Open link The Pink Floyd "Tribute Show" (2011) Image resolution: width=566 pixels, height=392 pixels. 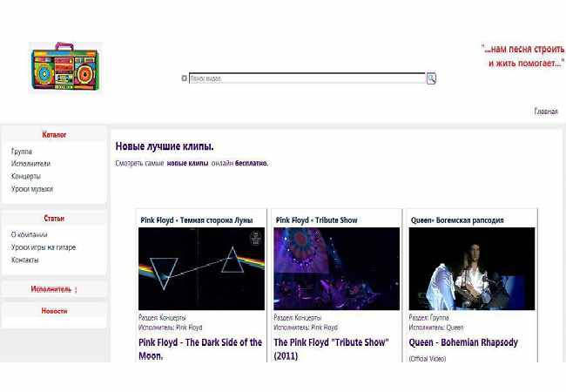[332, 349]
